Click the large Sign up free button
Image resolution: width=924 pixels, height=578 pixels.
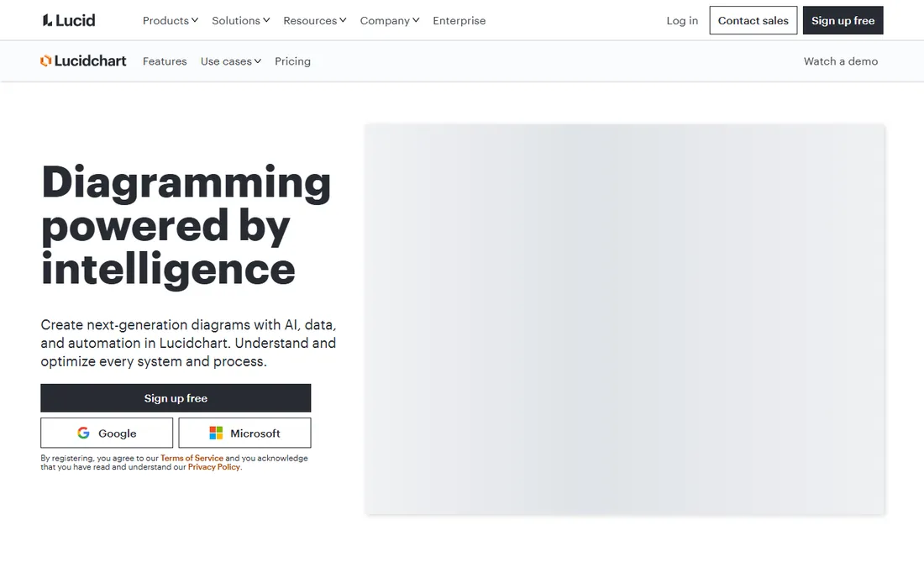[x=176, y=398]
